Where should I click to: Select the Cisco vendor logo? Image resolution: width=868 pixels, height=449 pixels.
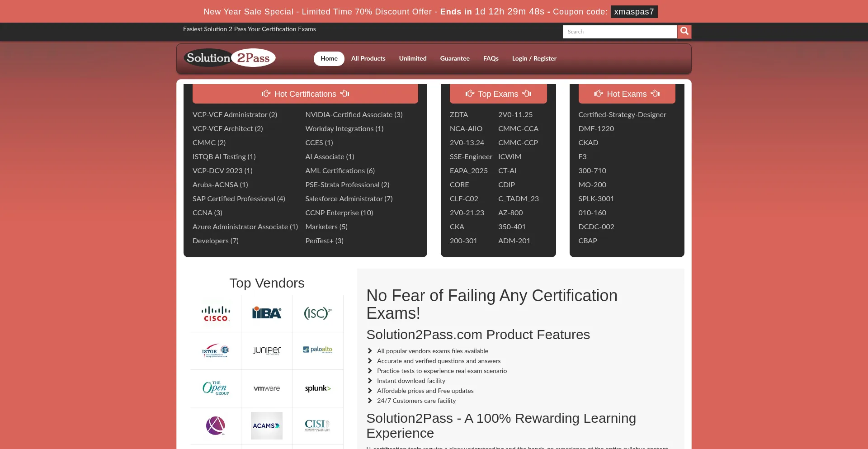click(216, 313)
